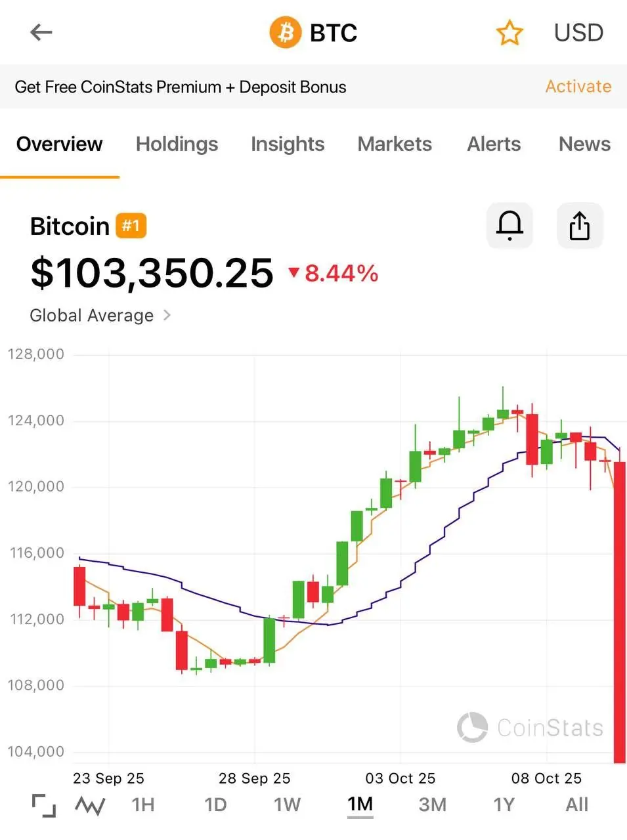Viewport: 627px width, 840px height.
Task: Tap the large red candle on chart
Action: click(x=619, y=610)
